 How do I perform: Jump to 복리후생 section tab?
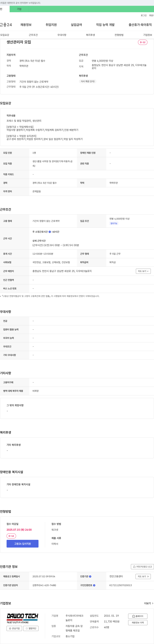(90, 35)
